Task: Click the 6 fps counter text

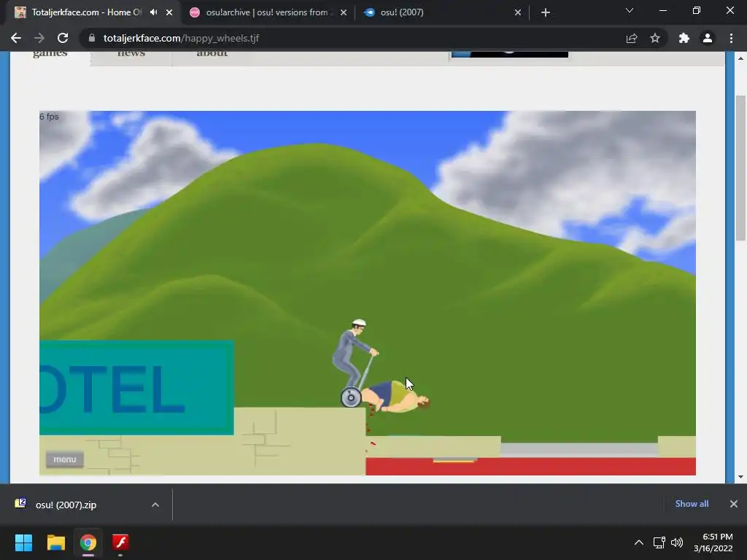Action: click(49, 117)
